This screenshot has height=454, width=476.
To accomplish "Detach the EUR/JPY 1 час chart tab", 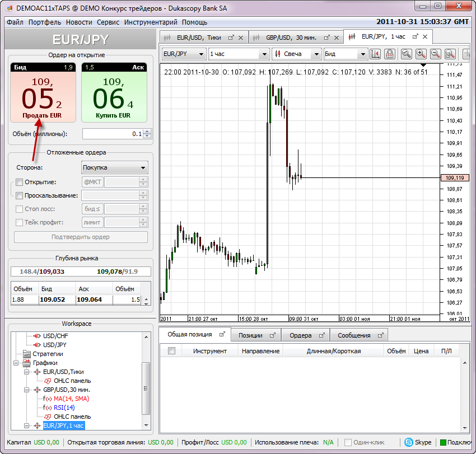I will point(416,36).
